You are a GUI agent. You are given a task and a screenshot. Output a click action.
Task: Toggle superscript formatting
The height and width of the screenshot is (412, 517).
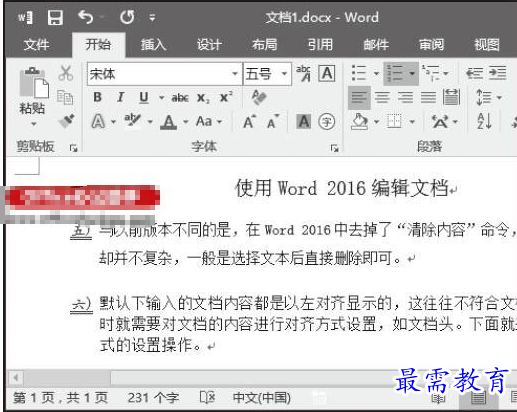[x=226, y=97]
